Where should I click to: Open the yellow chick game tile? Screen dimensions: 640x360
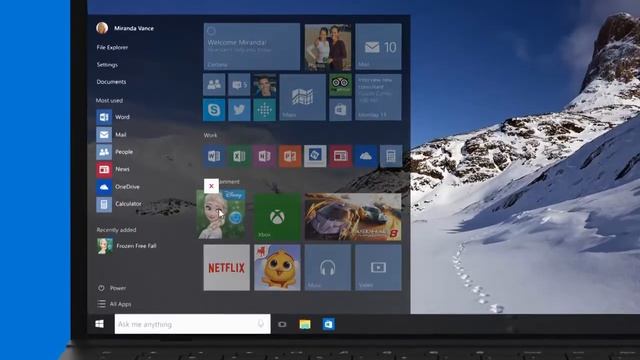277,268
